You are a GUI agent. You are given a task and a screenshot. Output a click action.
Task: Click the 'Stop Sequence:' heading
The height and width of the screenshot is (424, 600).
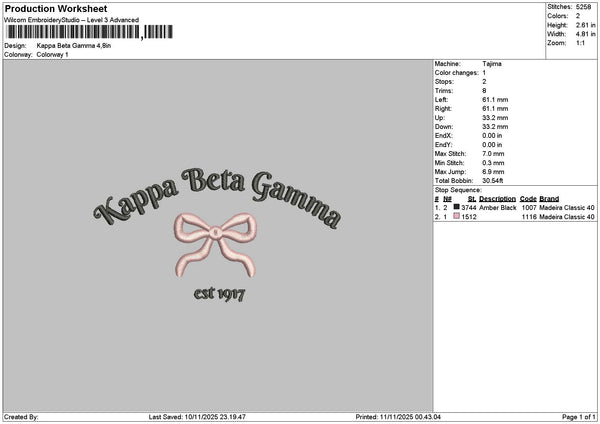(458, 190)
